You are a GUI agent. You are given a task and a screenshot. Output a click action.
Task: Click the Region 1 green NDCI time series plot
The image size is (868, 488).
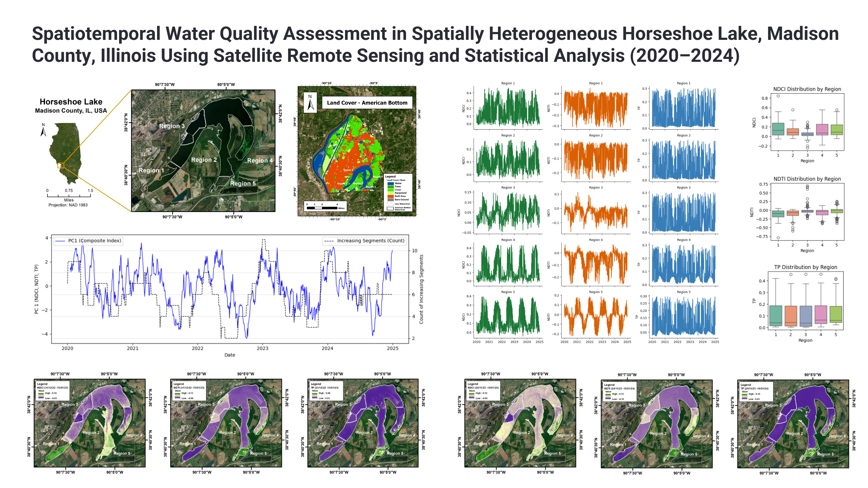pyautogui.click(x=508, y=108)
